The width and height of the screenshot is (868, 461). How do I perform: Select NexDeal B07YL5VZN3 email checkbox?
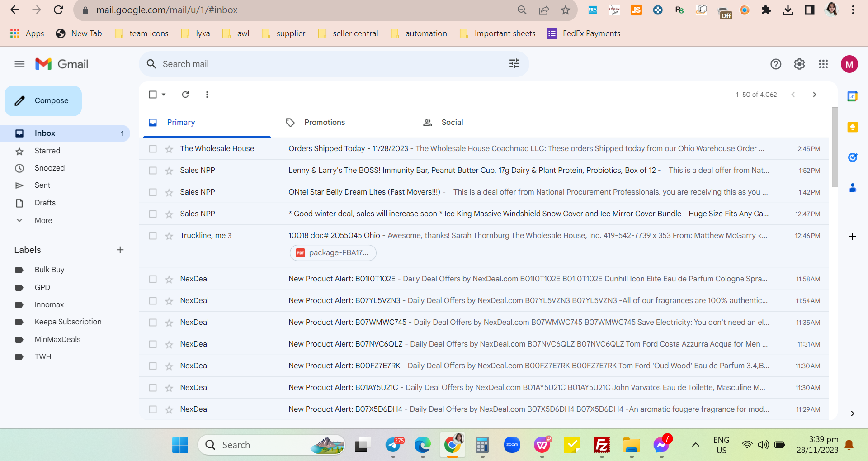point(153,301)
